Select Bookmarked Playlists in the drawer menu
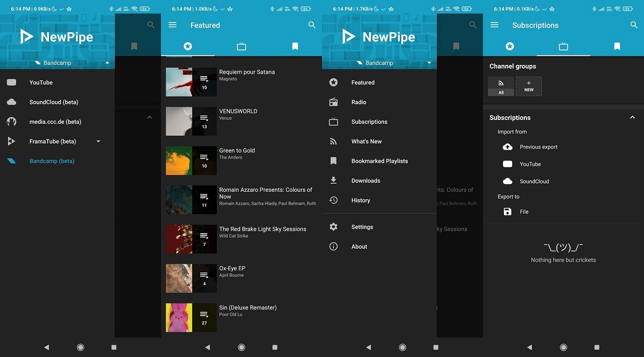The image size is (644, 357). click(379, 161)
